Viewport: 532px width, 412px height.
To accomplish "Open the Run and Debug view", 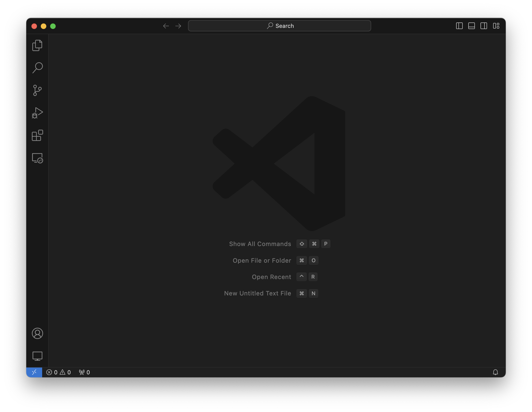I will (37, 113).
